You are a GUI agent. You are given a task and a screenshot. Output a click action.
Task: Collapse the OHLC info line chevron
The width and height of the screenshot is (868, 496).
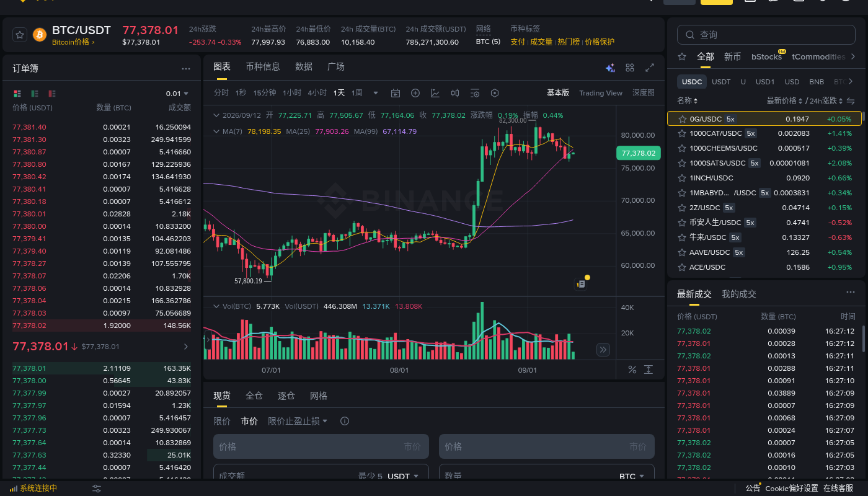(216, 115)
